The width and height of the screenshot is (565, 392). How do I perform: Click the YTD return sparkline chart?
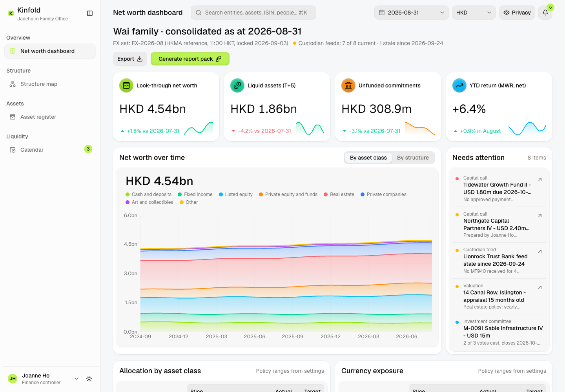527,128
